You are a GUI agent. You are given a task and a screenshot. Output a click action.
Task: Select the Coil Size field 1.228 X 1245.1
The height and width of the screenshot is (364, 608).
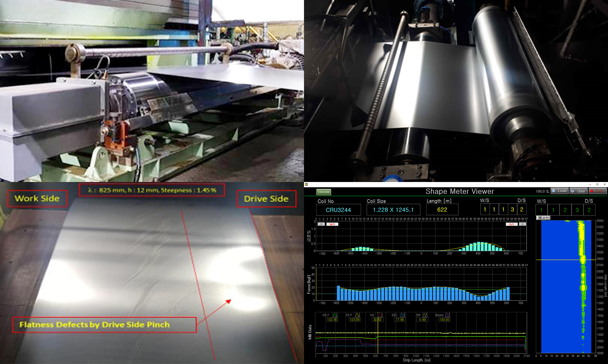pos(393,210)
